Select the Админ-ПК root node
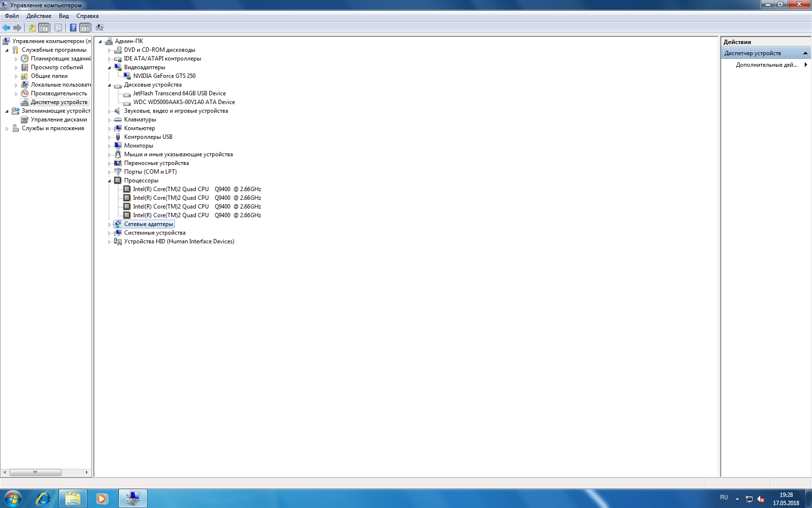 click(129, 41)
